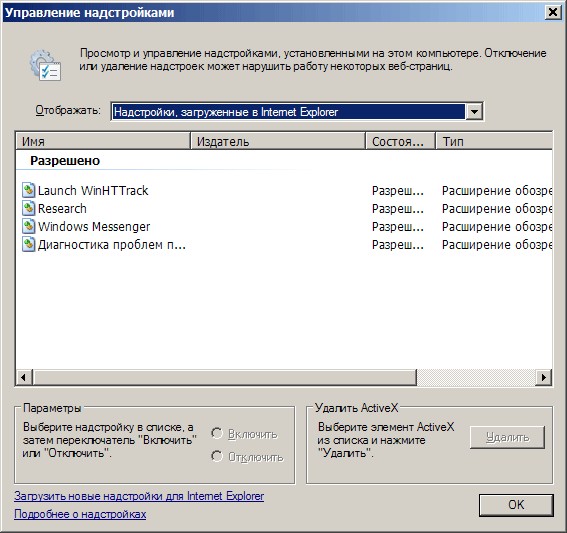The width and height of the screenshot is (567, 533).
Task: Click the Research add-on icon
Action: (x=29, y=208)
